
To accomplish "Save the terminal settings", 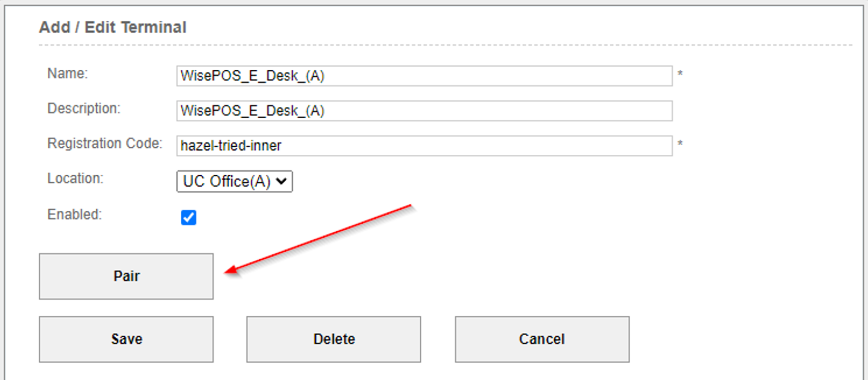I will [x=126, y=339].
